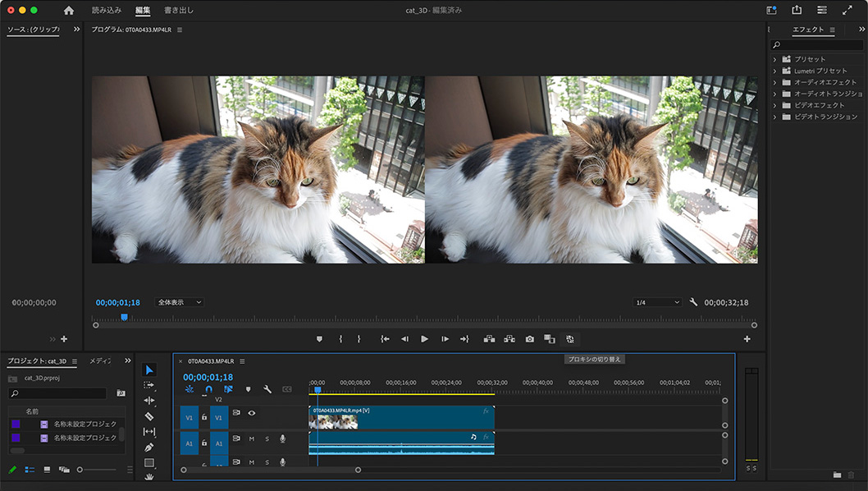Open the 全体表示 zoom level dropdown
The height and width of the screenshot is (491, 868).
pyautogui.click(x=178, y=301)
